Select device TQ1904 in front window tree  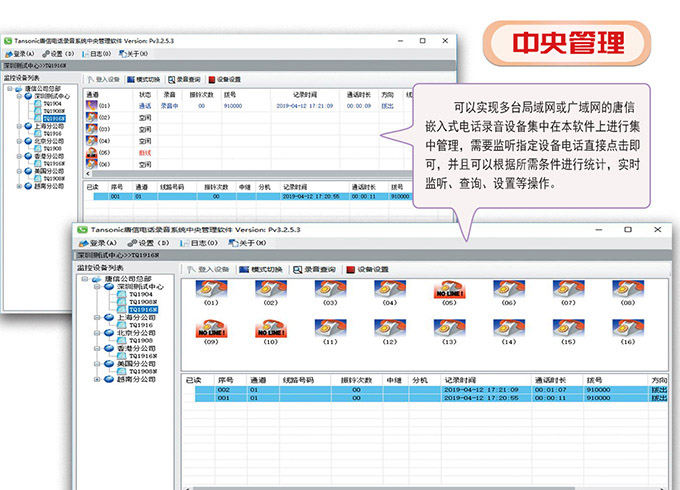141,294
